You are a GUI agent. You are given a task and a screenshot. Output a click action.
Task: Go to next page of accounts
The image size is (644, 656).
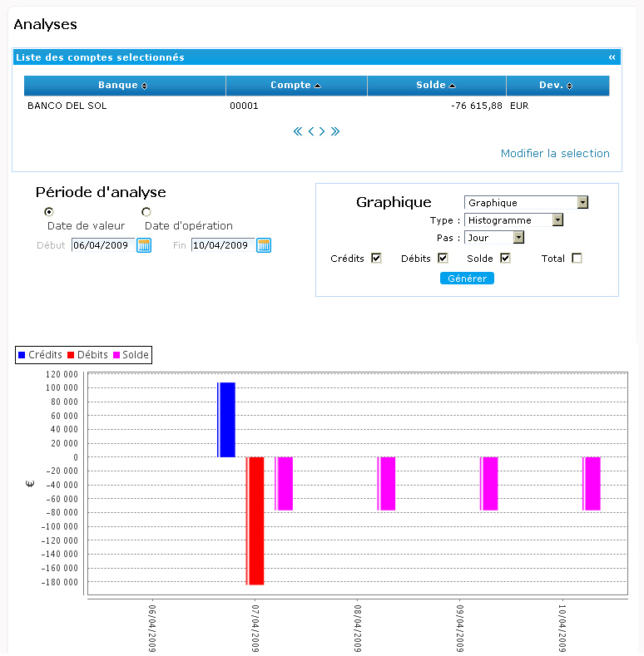[322, 131]
